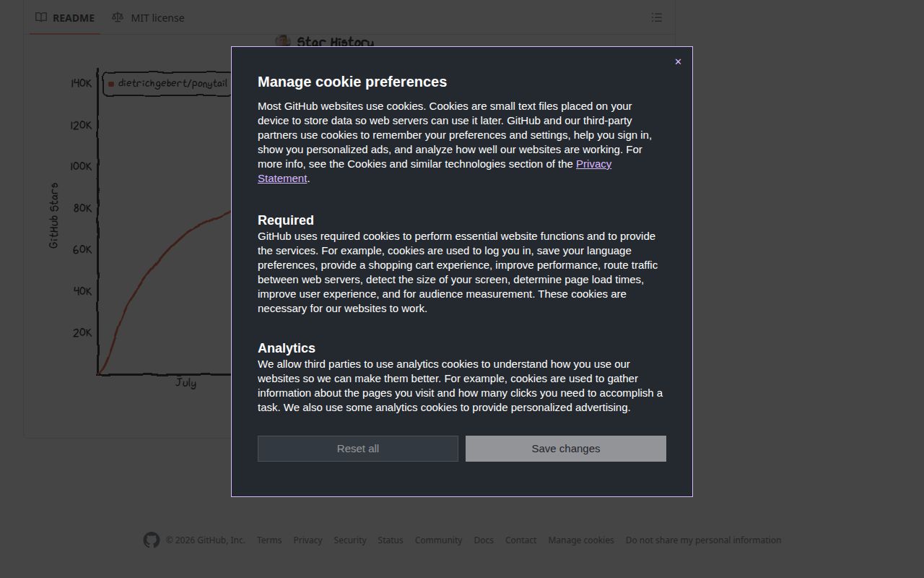Click Do not share my personal information

coord(703,540)
